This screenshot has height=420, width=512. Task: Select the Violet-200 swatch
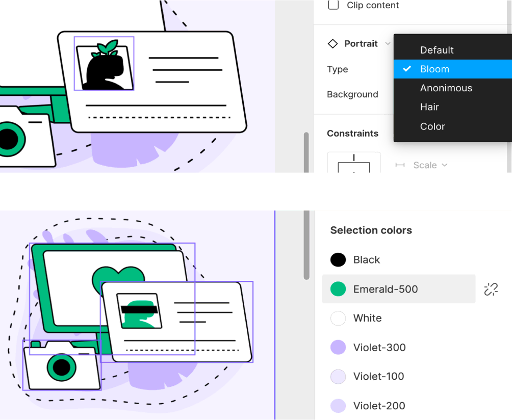[x=338, y=406]
